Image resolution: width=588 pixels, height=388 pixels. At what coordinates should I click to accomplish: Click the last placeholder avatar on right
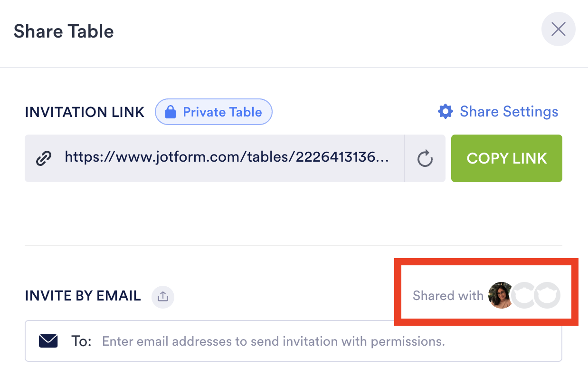(x=547, y=295)
